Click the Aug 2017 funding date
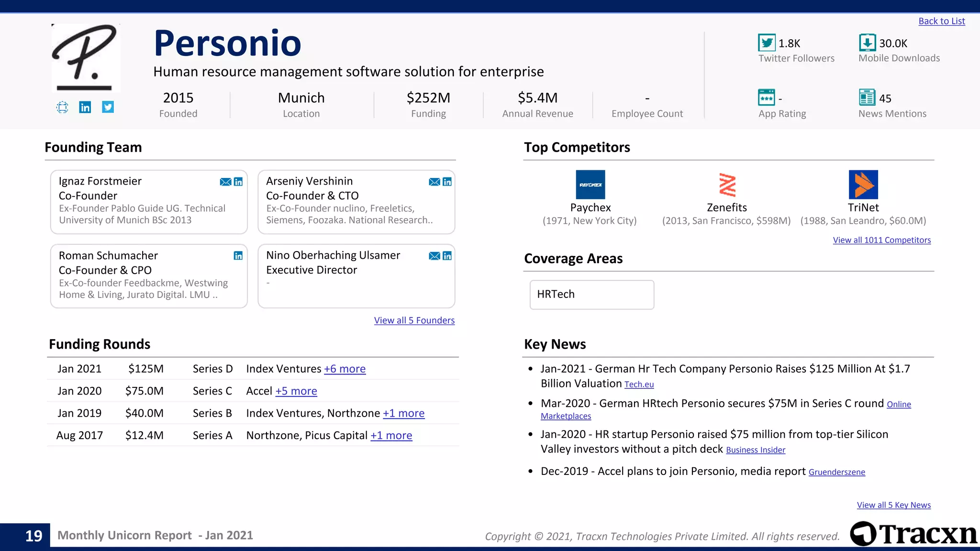 point(79,436)
